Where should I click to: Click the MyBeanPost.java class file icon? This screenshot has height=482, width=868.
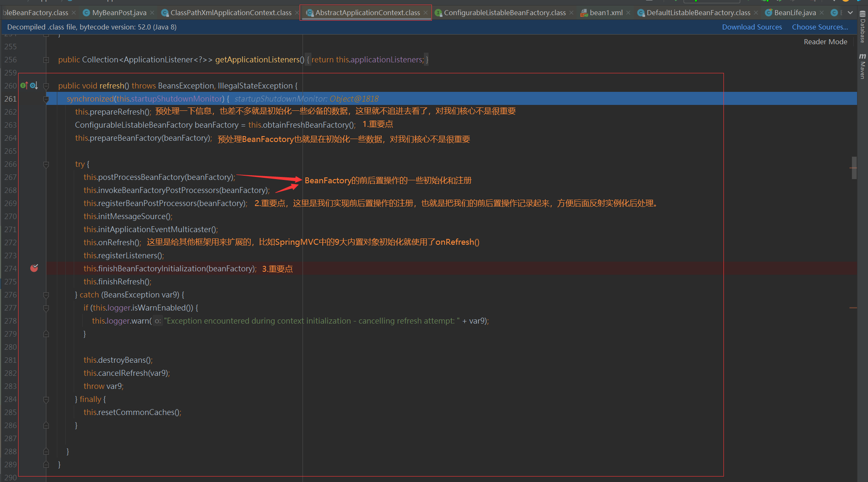[x=86, y=13]
